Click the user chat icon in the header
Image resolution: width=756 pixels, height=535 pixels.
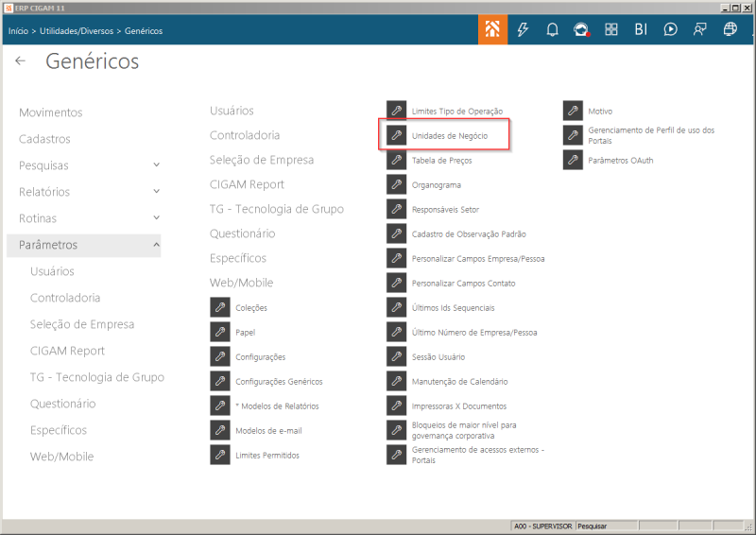(x=699, y=30)
